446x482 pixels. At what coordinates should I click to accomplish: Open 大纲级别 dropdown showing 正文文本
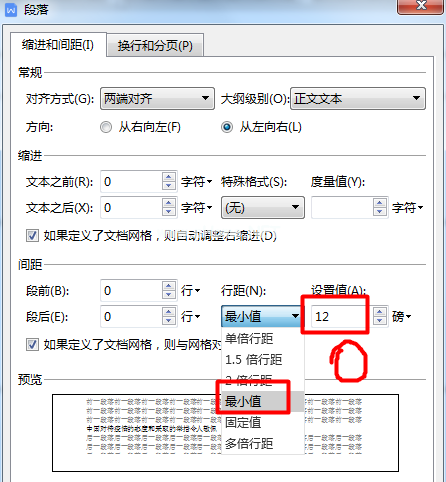click(358, 99)
